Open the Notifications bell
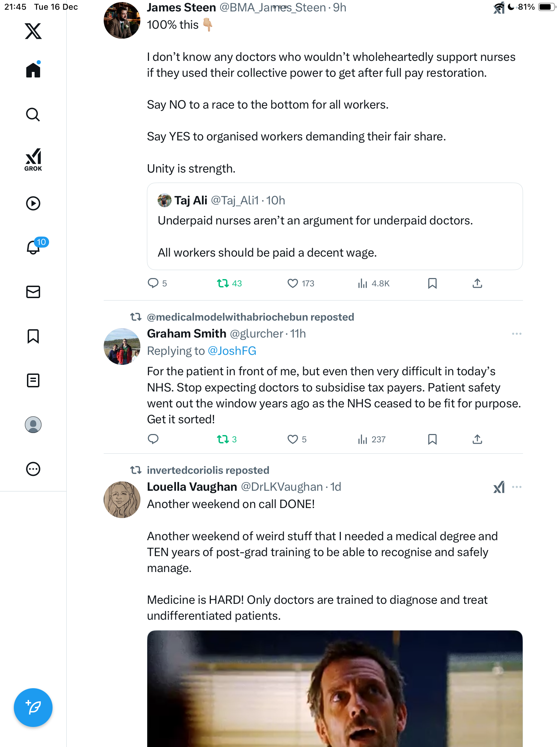560x747 pixels. pos(34,247)
